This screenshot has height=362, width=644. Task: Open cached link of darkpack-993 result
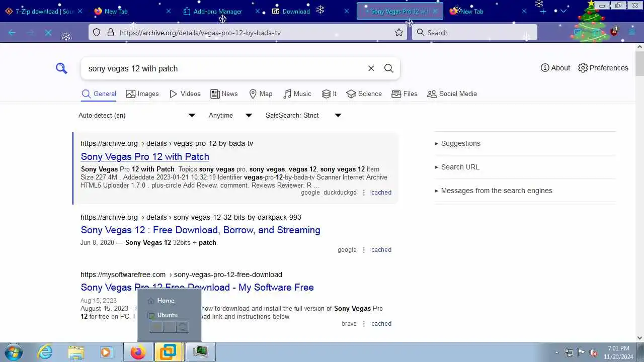click(x=381, y=250)
